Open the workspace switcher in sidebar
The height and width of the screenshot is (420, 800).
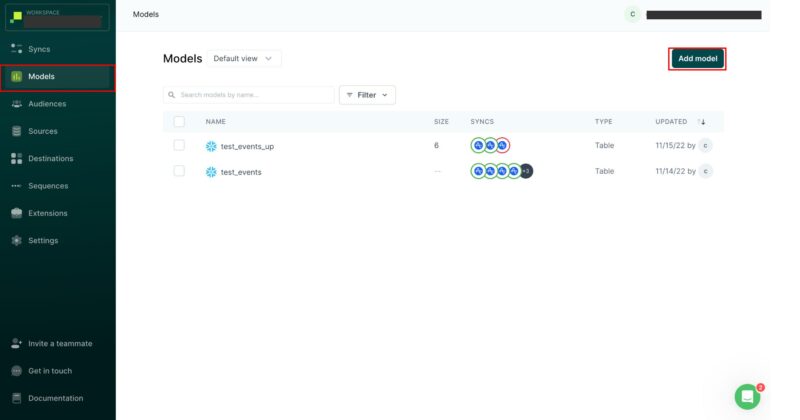click(x=58, y=17)
